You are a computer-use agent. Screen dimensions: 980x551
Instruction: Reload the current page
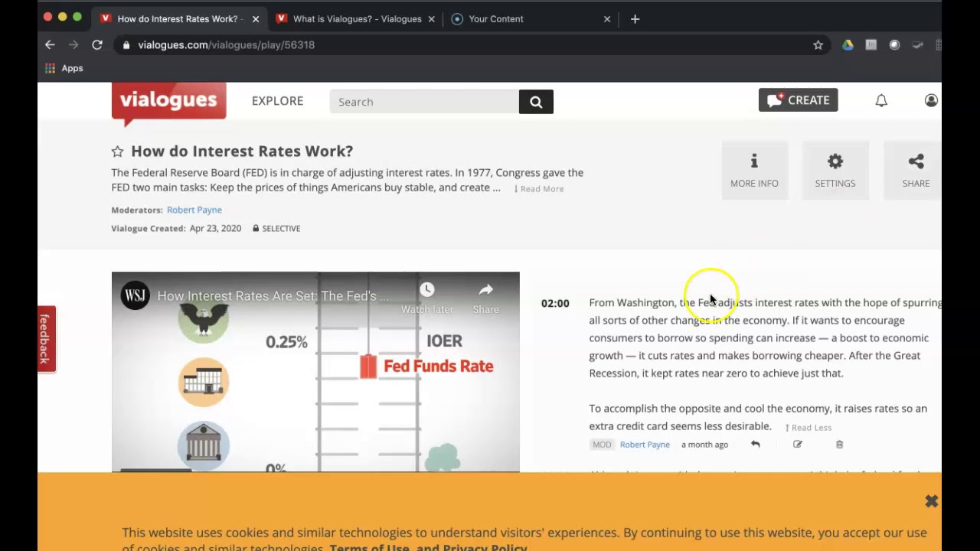97,45
